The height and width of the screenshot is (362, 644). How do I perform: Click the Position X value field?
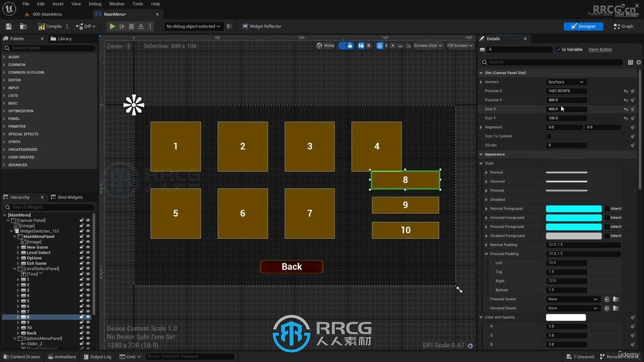tap(567, 91)
